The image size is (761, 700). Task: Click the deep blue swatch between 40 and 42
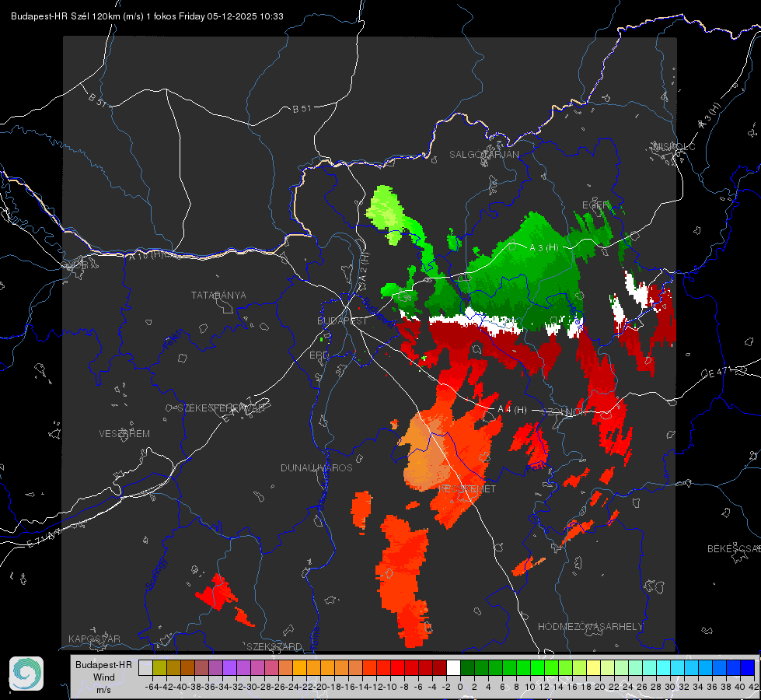[x=747, y=667]
